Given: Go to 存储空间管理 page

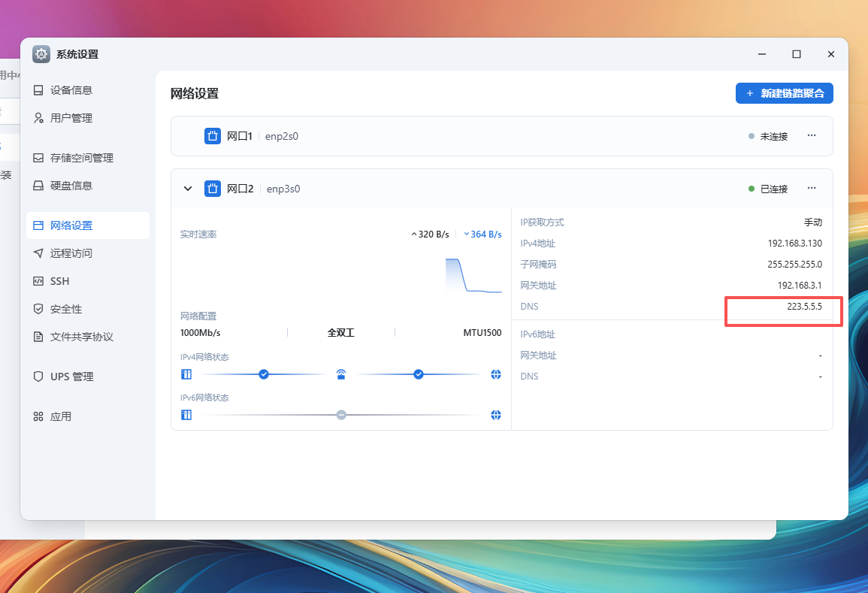Looking at the screenshot, I should click(87, 158).
